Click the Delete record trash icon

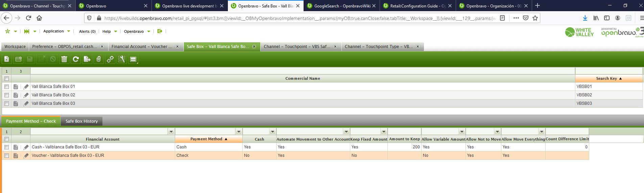(64, 59)
